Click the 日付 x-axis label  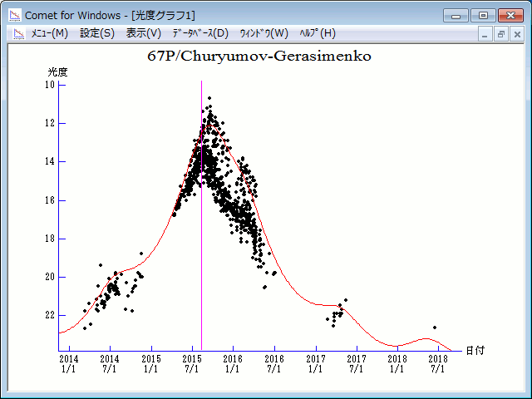[x=475, y=351]
